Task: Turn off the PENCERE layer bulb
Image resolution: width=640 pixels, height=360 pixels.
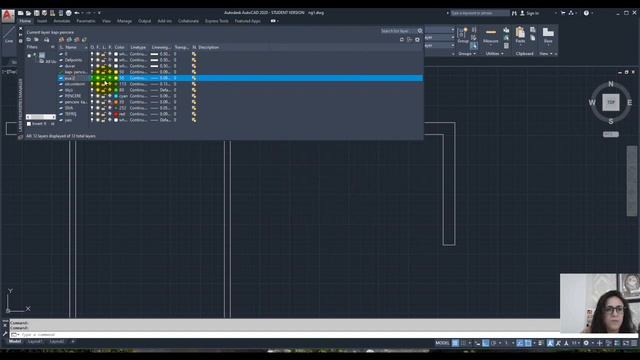Action: [x=92, y=96]
